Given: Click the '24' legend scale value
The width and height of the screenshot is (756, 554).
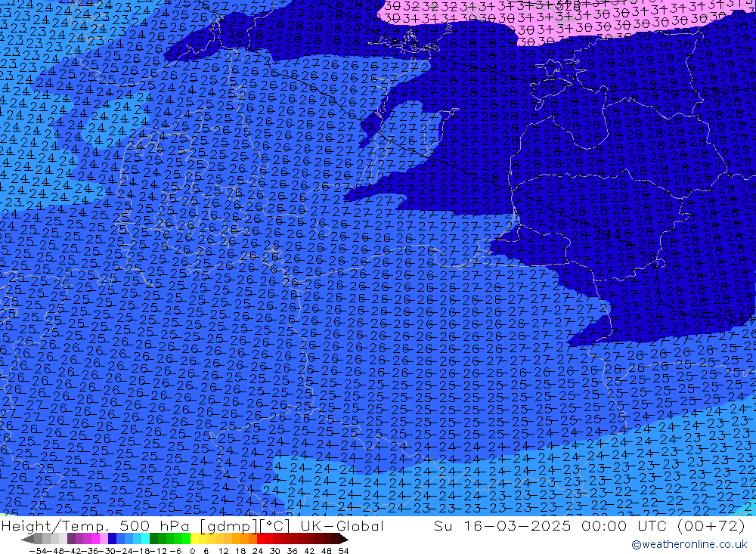Looking at the screenshot, I should (x=258, y=551).
